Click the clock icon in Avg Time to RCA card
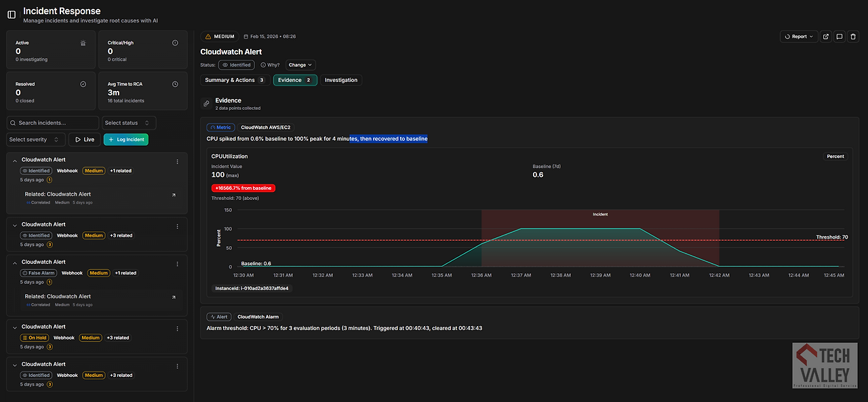The width and height of the screenshot is (868, 402). 175,84
